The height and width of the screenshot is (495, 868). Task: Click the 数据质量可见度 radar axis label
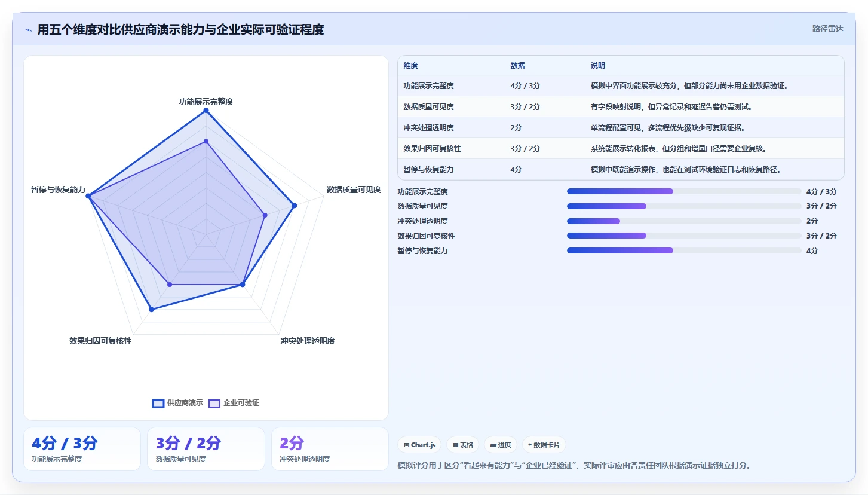354,190
